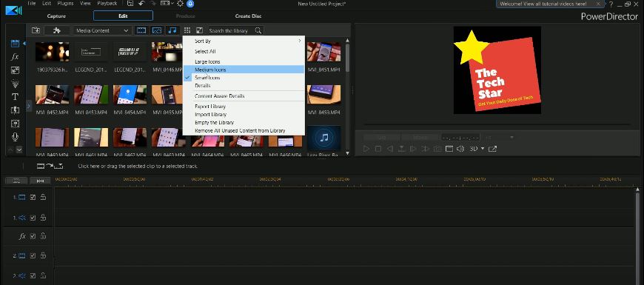Uncheck video track 1 enable checkbox
The image size is (644, 285).
tap(33, 197)
